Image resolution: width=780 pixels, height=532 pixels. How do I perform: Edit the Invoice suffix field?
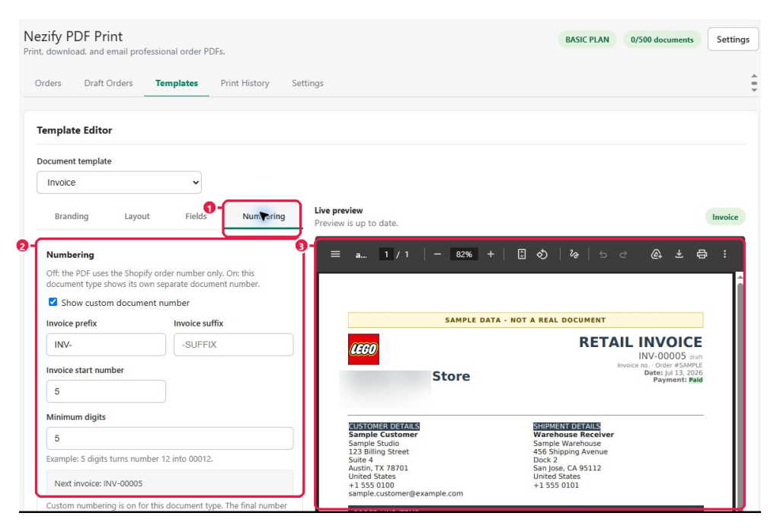point(233,345)
